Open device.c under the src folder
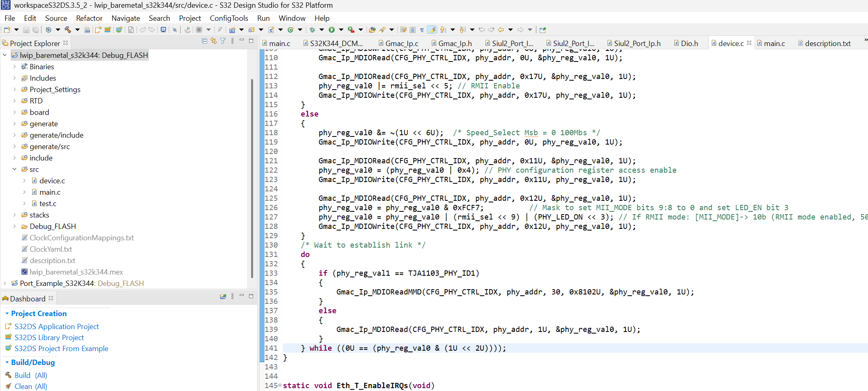This screenshot has width=868, height=391. pyautogui.click(x=52, y=180)
